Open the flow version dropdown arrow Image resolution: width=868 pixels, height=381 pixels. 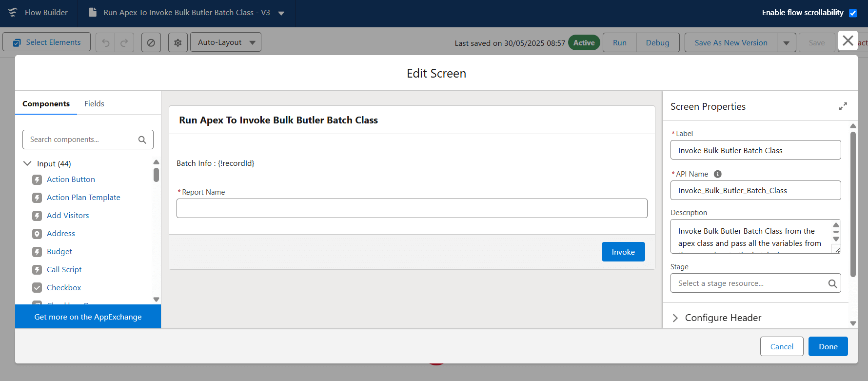pos(281,13)
